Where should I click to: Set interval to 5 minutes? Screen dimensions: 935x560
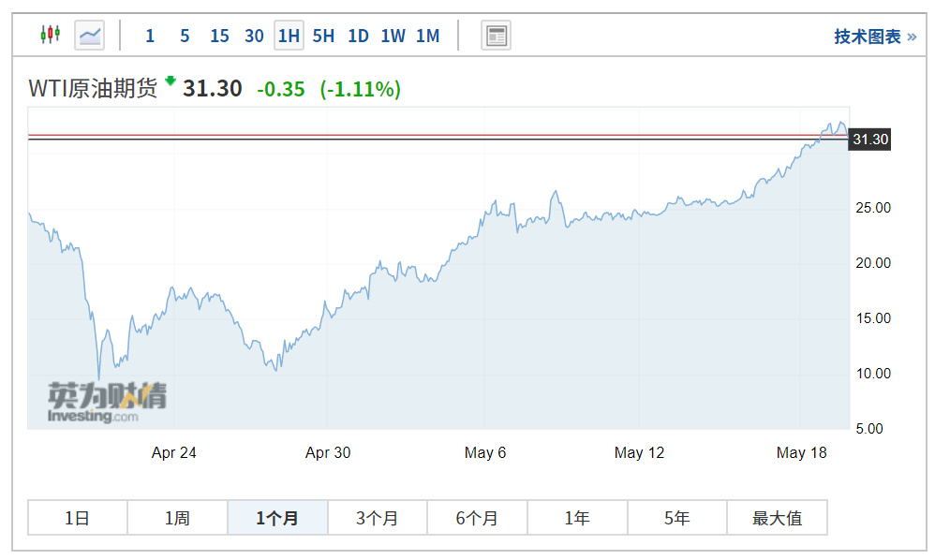(x=185, y=37)
